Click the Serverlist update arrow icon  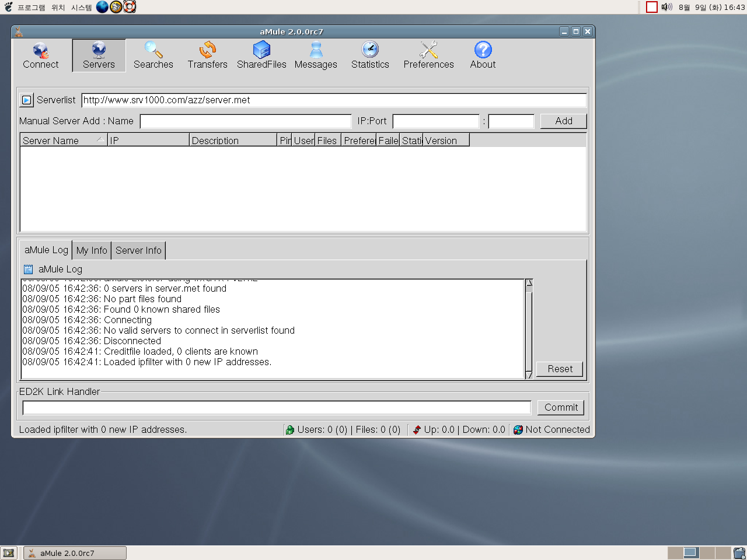tap(26, 100)
